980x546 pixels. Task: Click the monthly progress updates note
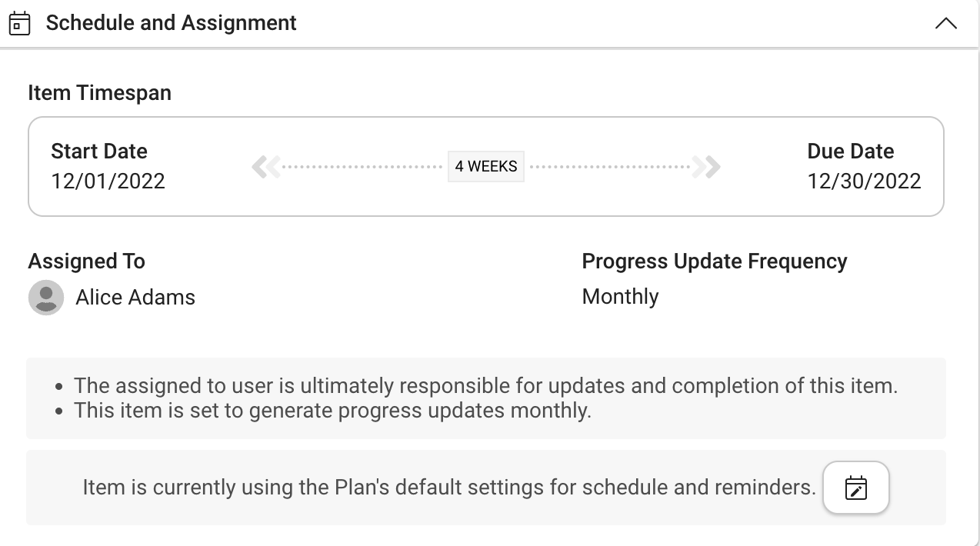[332, 411]
